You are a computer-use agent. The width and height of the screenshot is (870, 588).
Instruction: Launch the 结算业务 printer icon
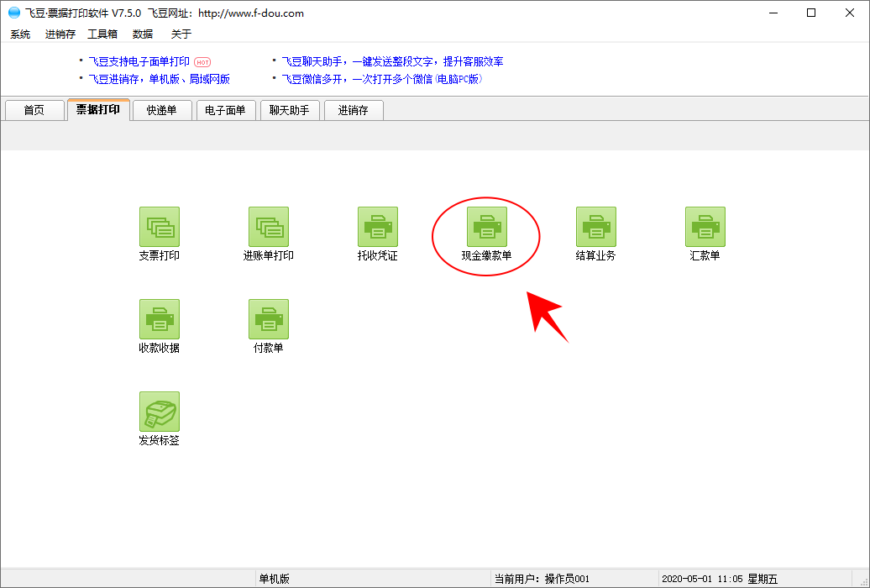(595, 228)
